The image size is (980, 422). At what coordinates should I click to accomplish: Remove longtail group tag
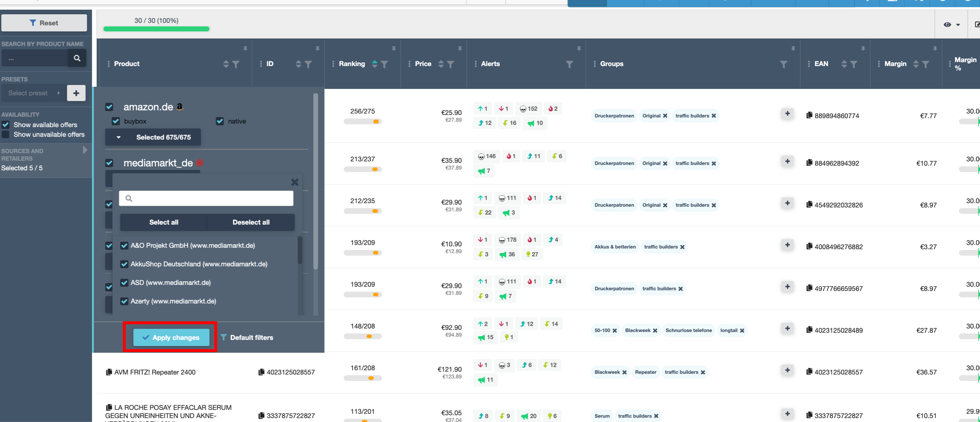point(742,330)
